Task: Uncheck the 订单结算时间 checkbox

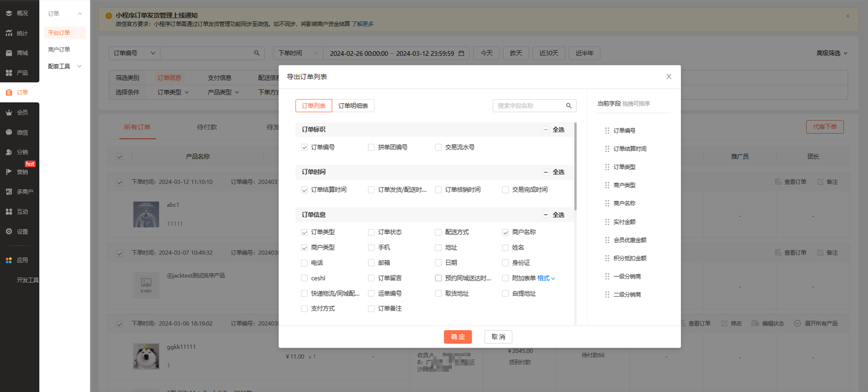Action: click(x=305, y=190)
